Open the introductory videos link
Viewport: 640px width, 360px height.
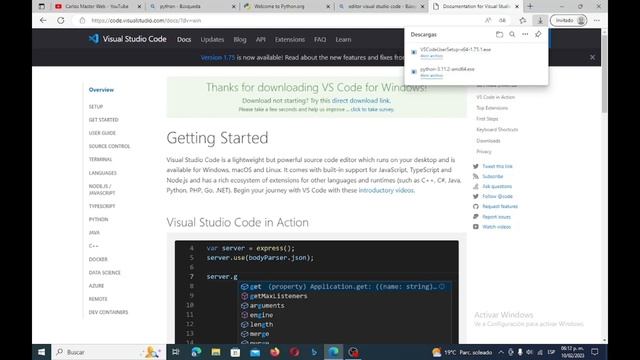coord(386,190)
